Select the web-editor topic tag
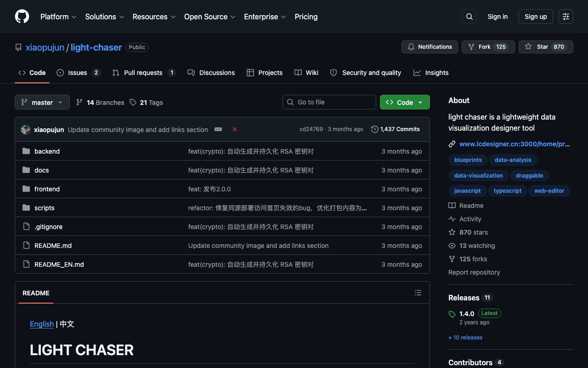Image resolution: width=588 pixels, height=368 pixels. click(x=549, y=191)
